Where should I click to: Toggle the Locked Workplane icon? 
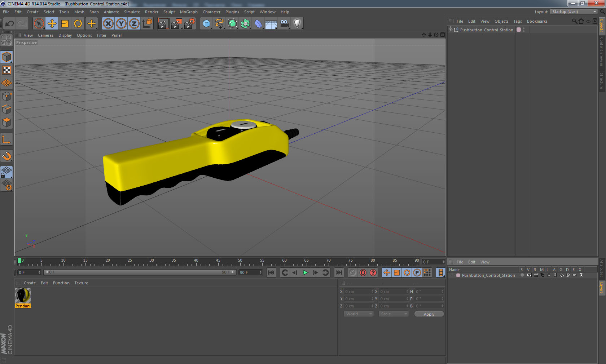[x=6, y=172]
